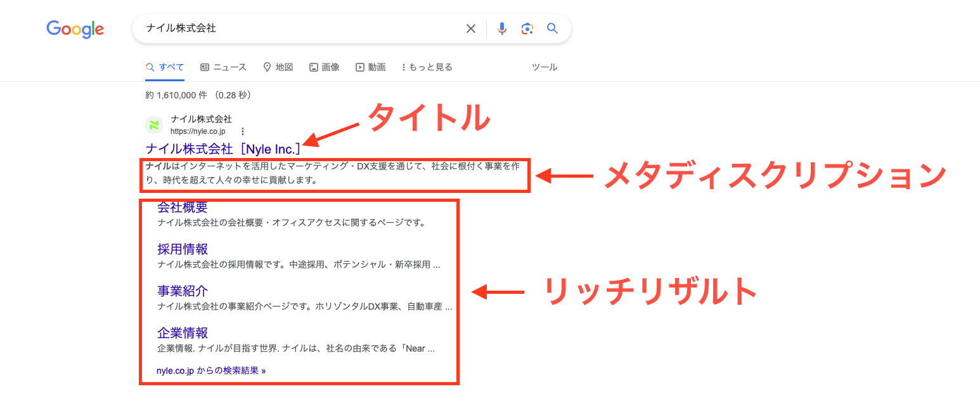Switch to the 画像 tab

(x=325, y=67)
